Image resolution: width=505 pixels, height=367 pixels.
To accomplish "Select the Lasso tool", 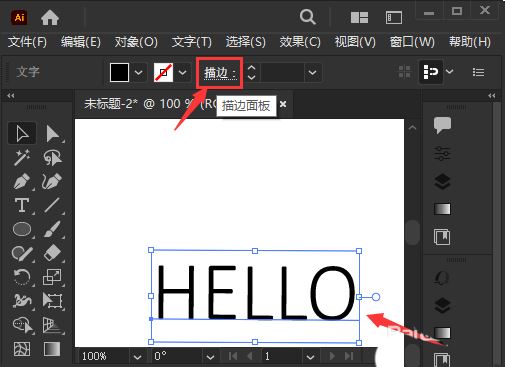I will tap(52, 157).
